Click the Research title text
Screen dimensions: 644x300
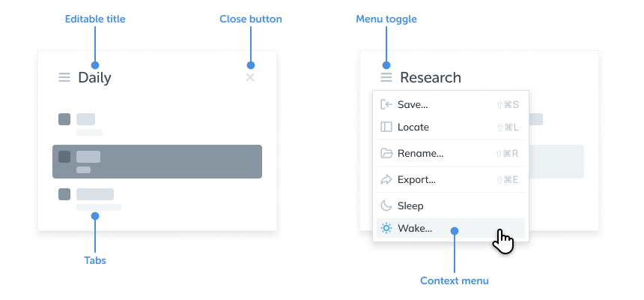(431, 77)
